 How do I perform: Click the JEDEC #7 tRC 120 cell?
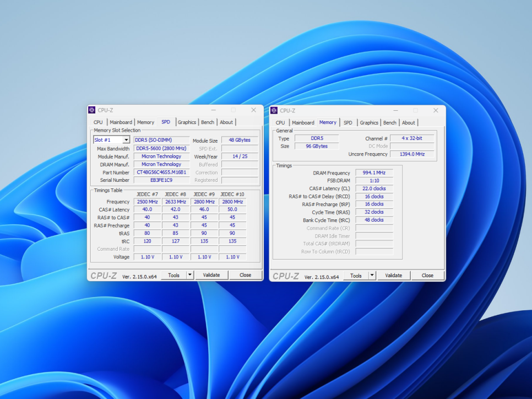[147, 241]
